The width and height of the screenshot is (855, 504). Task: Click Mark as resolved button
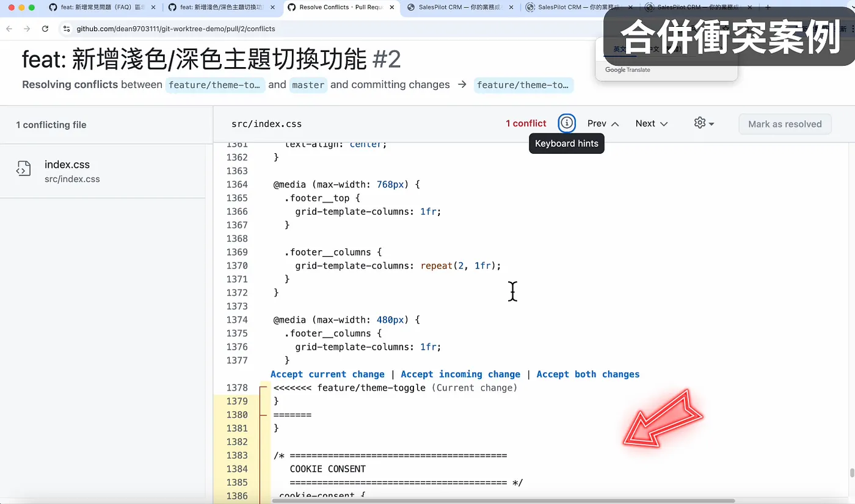click(785, 124)
